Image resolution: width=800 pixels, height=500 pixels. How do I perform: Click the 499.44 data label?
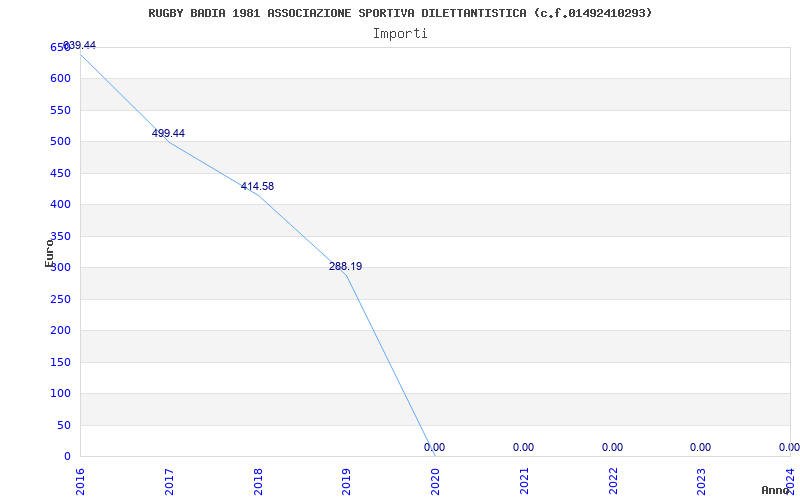(x=168, y=133)
